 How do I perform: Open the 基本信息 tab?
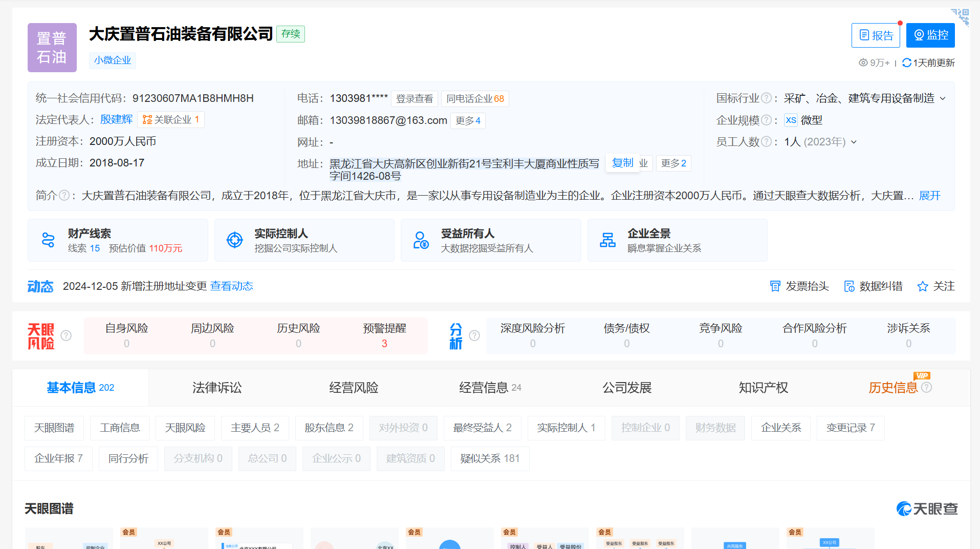[80, 388]
